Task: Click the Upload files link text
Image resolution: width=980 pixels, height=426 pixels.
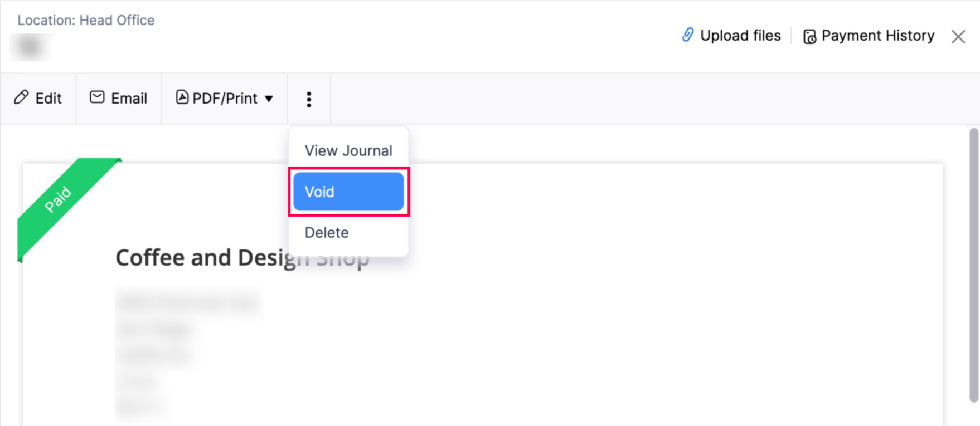Action: pos(740,36)
